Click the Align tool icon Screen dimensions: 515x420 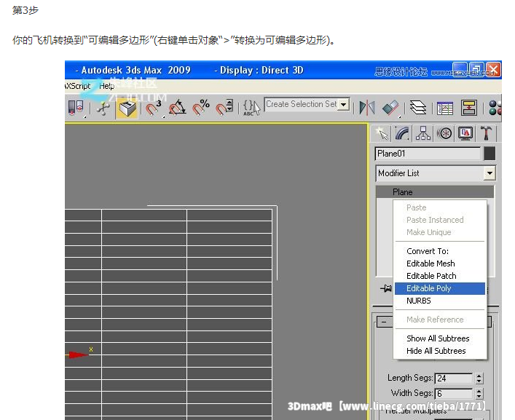(x=391, y=108)
